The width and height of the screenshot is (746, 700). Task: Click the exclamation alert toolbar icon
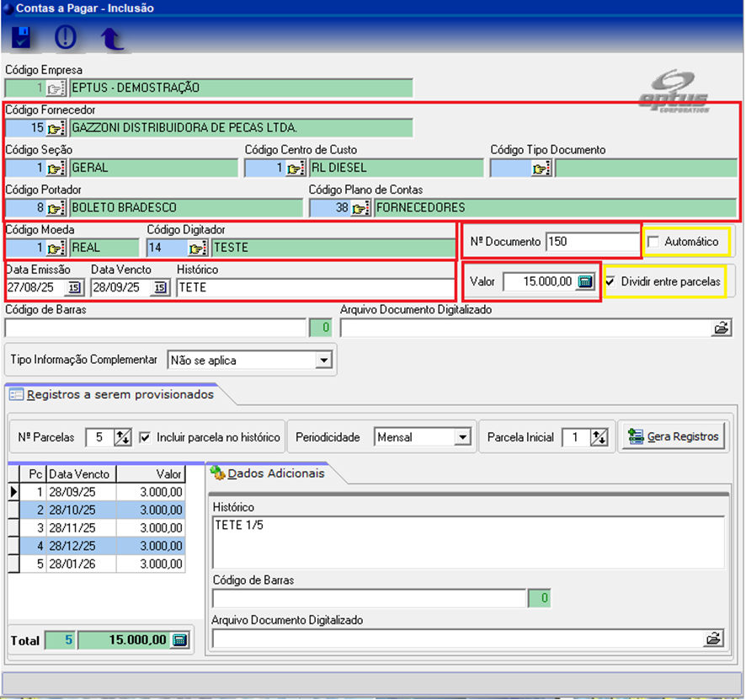pos(65,38)
